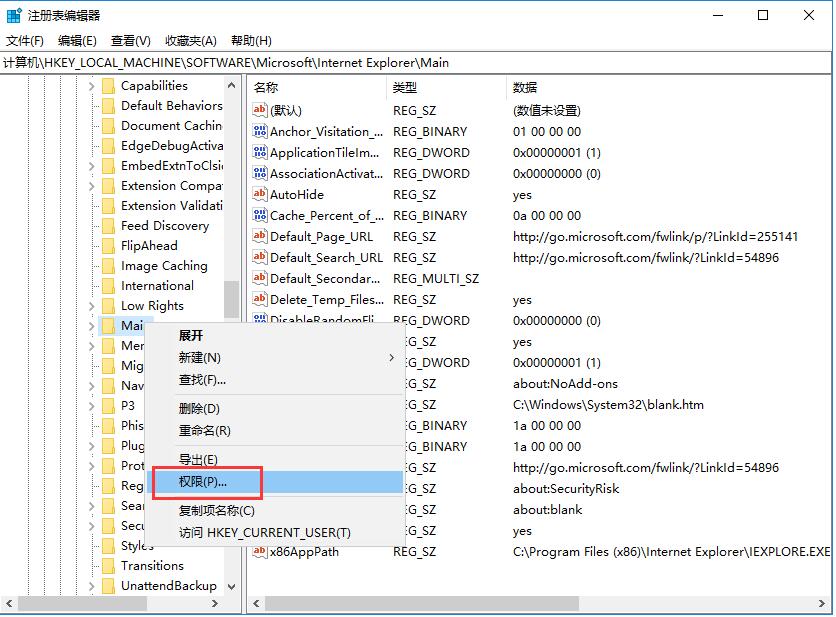Click the Registry Editor icon in the title bar
This screenshot has width=836, height=617.
pos(14,14)
